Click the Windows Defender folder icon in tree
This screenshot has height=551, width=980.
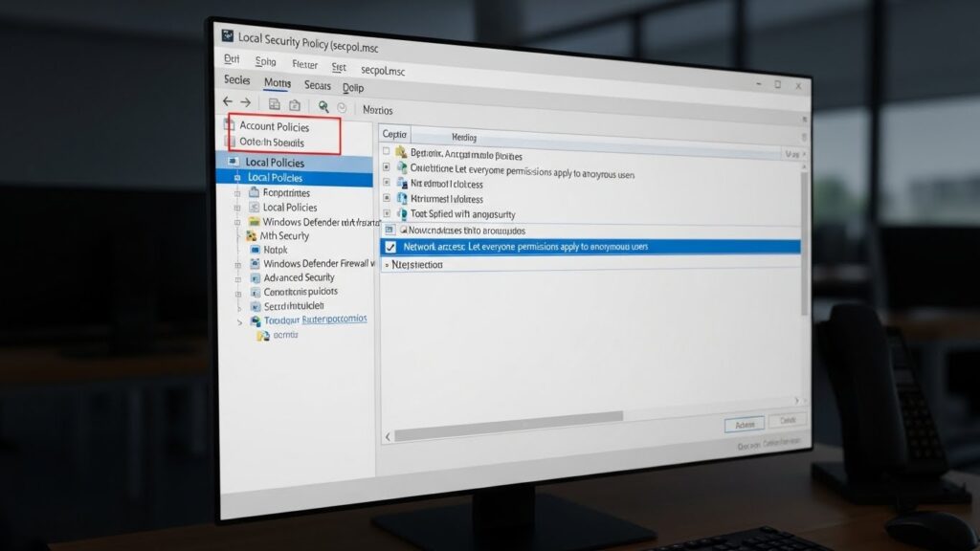click(253, 222)
